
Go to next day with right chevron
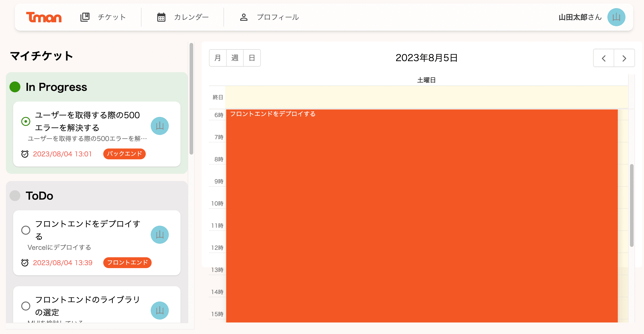pyautogui.click(x=624, y=58)
